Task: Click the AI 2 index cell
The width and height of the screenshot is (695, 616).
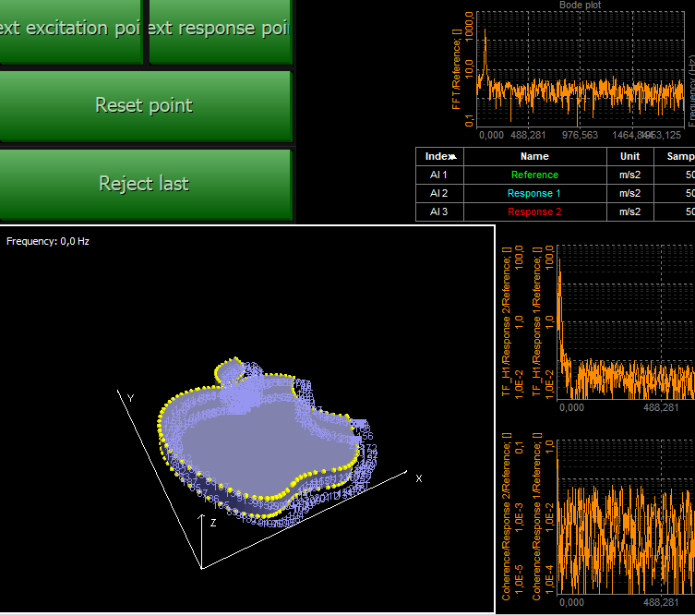Action: [x=438, y=193]
